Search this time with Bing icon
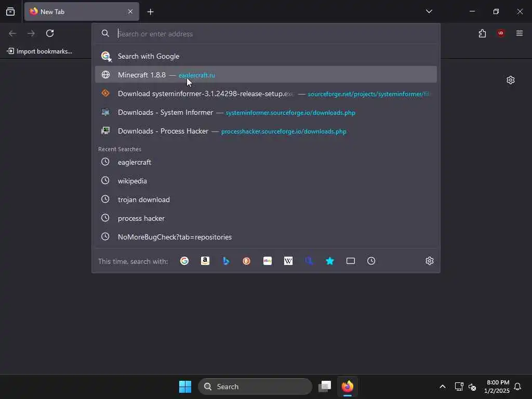532x399 pixels. (226, 261)
